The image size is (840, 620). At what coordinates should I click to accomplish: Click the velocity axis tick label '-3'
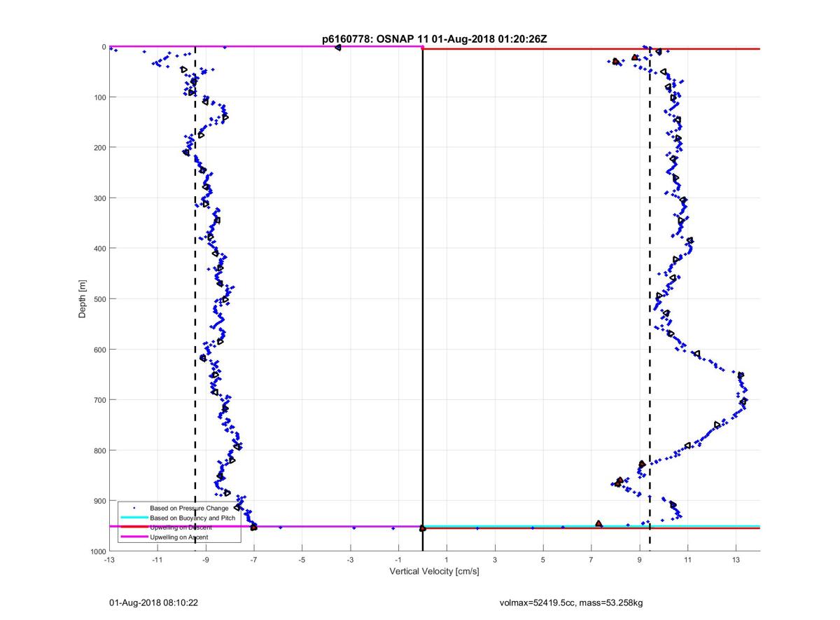350,560
